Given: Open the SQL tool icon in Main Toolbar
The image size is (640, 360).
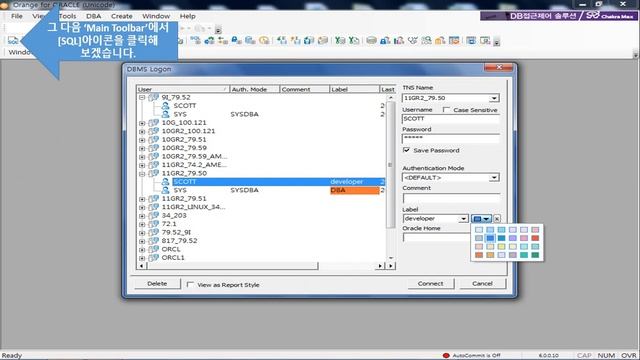Looking at the screenshot, I should [x=13, y=40].
